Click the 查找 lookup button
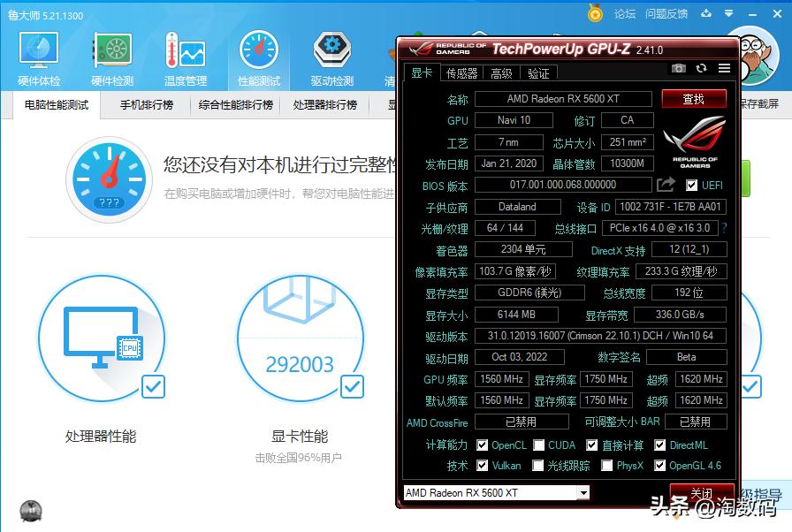 694,98
